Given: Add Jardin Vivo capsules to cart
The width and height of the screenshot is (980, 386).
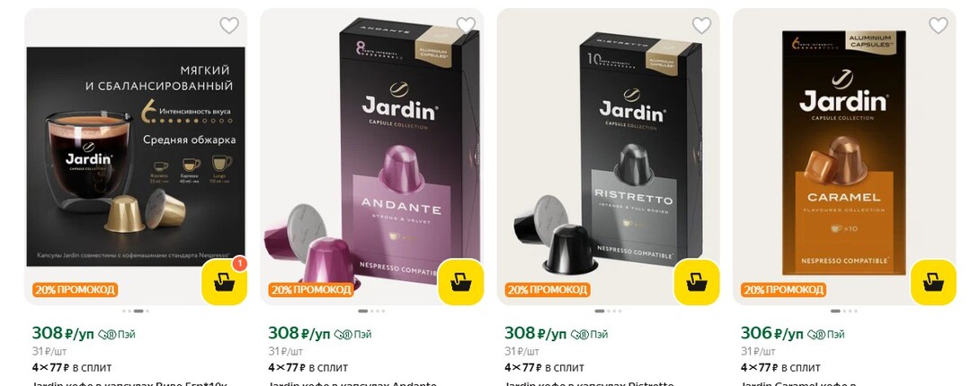Looking at the screenshot, I should coord(224,283).
